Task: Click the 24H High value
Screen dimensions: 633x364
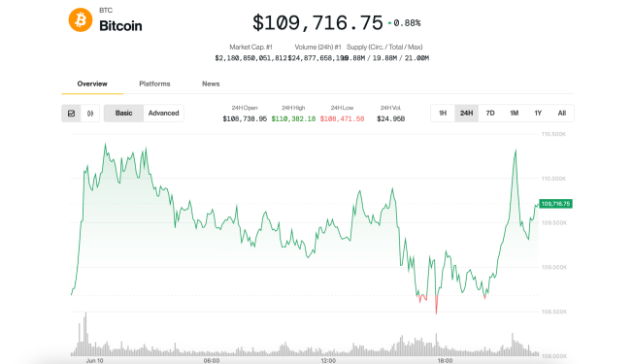Action: pyautogui.click(x=293, y=118)
